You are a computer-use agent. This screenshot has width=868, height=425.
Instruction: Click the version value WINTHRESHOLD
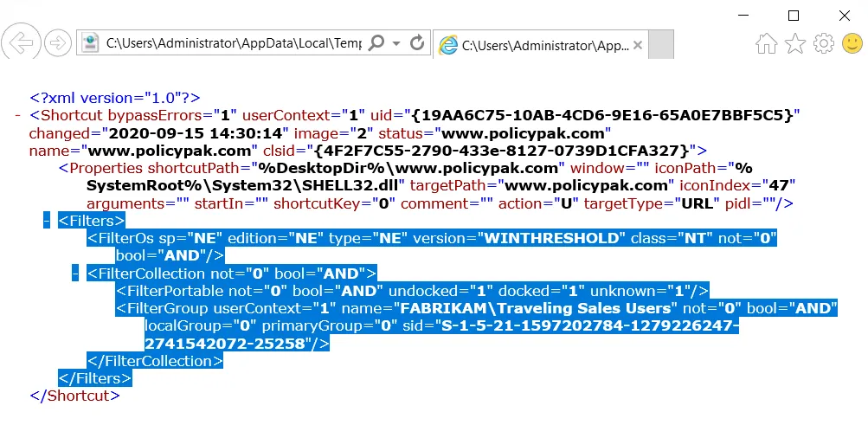pyautogui.click(x=551, y=238)
